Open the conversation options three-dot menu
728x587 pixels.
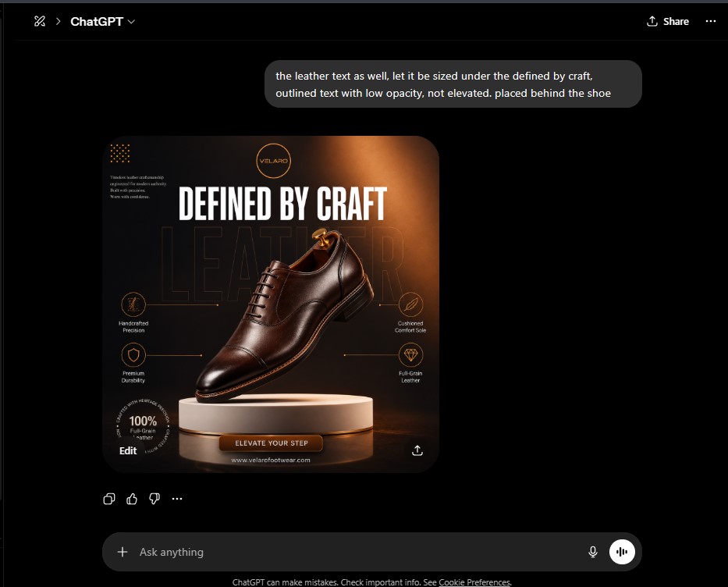[710, 21]
